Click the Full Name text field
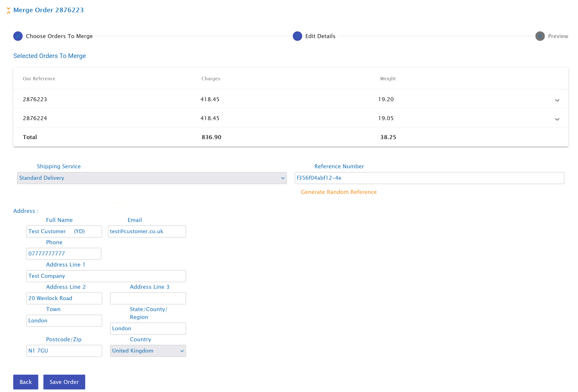Viewport: 578px width, 392px height. click(x=64, y=231)
